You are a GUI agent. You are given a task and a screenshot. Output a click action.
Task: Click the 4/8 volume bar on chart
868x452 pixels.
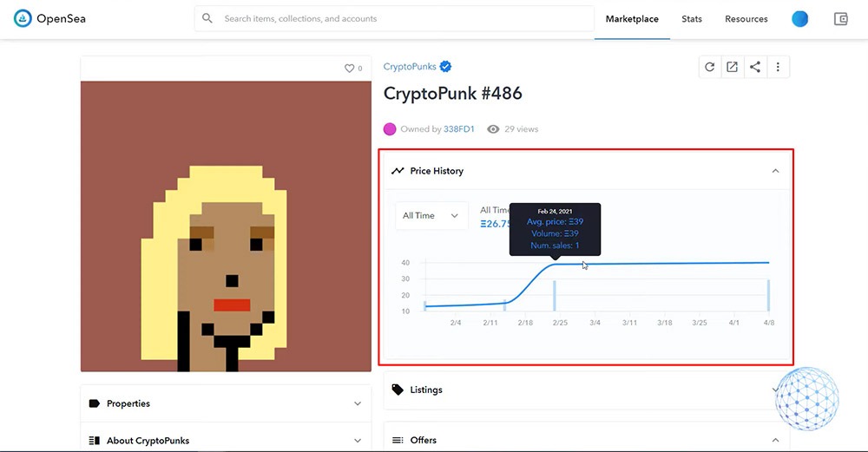click(768, 296)
